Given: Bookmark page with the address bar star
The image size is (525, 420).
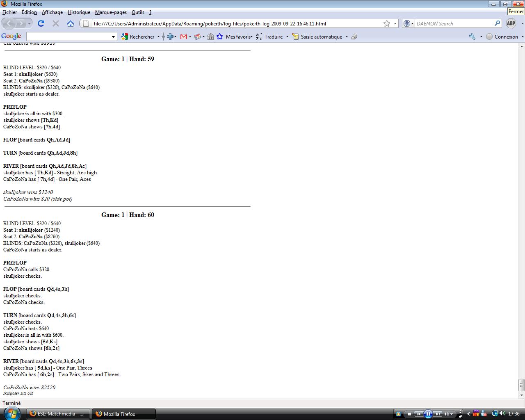Looking at the screenshot, I should pos(386,23).
